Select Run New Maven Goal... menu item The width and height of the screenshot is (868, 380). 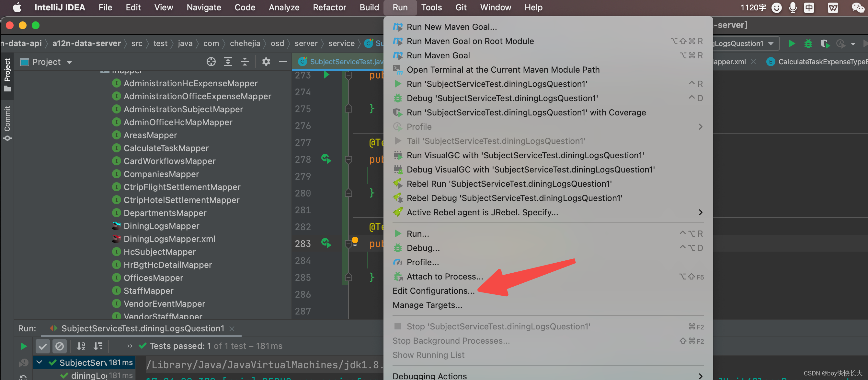[x=548, y=27]
